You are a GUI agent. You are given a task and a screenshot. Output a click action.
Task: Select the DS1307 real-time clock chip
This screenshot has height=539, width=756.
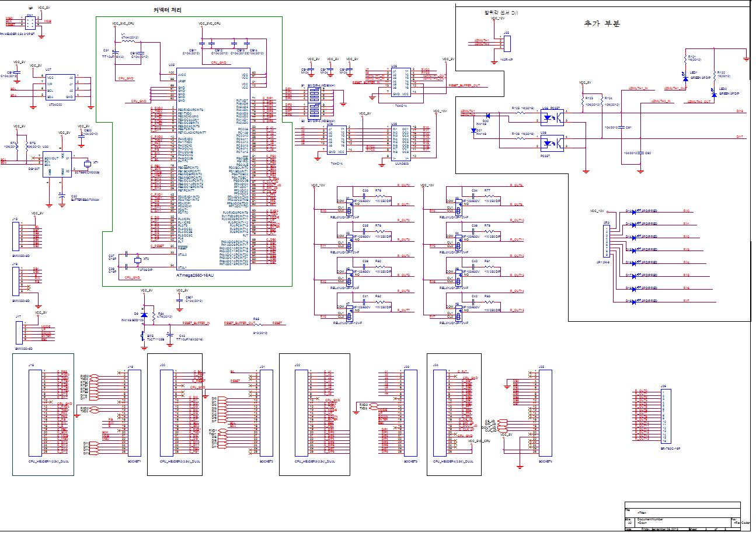click(x=57, y=163)
